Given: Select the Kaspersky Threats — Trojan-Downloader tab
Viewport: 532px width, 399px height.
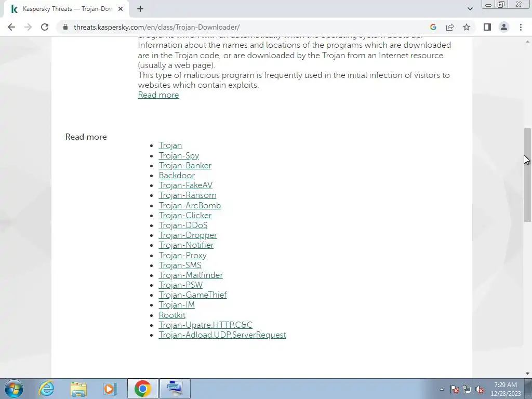Looking at the screenshot, I should point(66,9).
